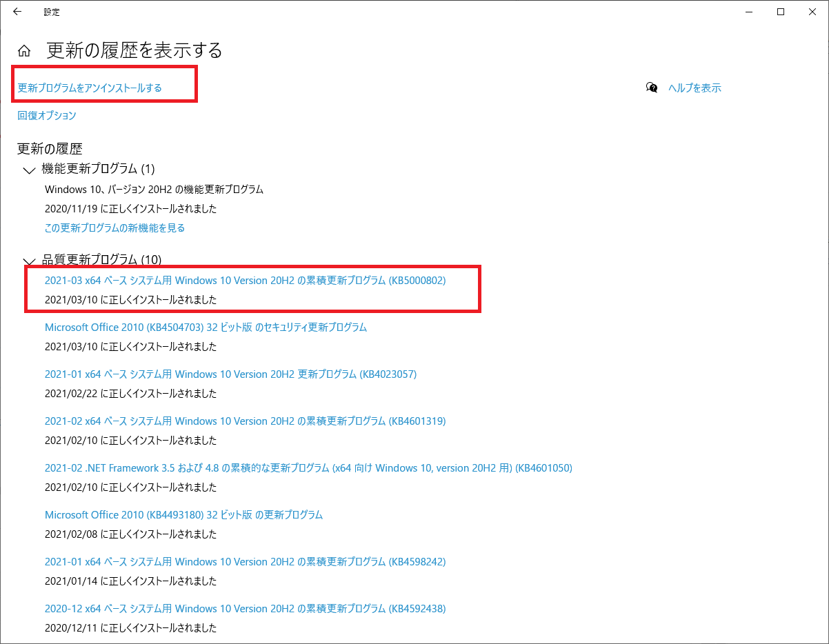This screenshot has width=829, height=644.
Task: Open 更新プログラムをアンインストールする link
Action: [x=90, y=88]
